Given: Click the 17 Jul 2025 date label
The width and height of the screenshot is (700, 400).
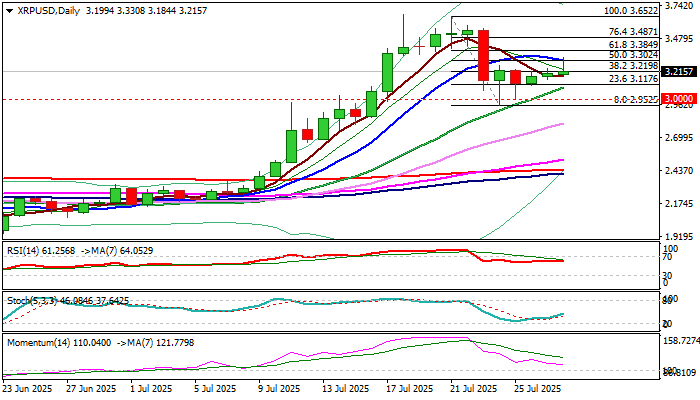Looking at the screenshot, I should (x=408, y=388).
